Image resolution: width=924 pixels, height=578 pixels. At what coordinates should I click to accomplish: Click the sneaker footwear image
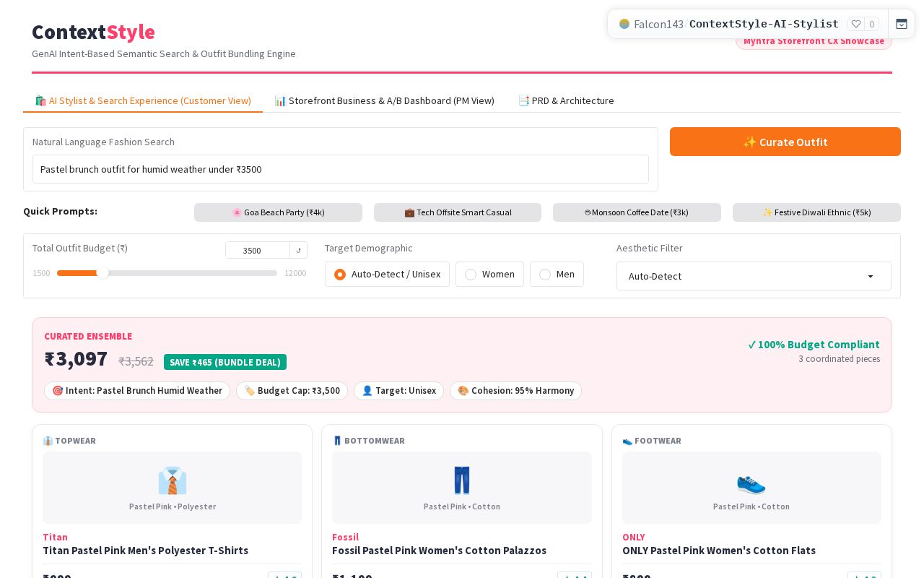click(x=751, y=482)
